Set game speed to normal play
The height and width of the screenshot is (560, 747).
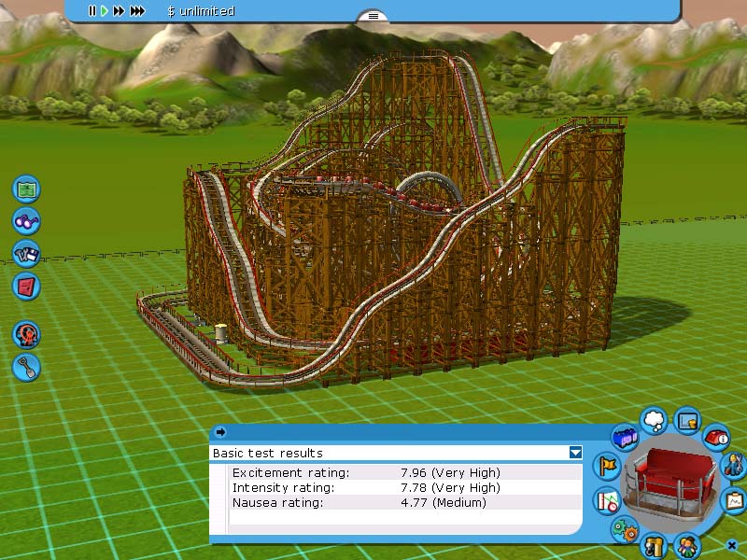tap(105, 11)
